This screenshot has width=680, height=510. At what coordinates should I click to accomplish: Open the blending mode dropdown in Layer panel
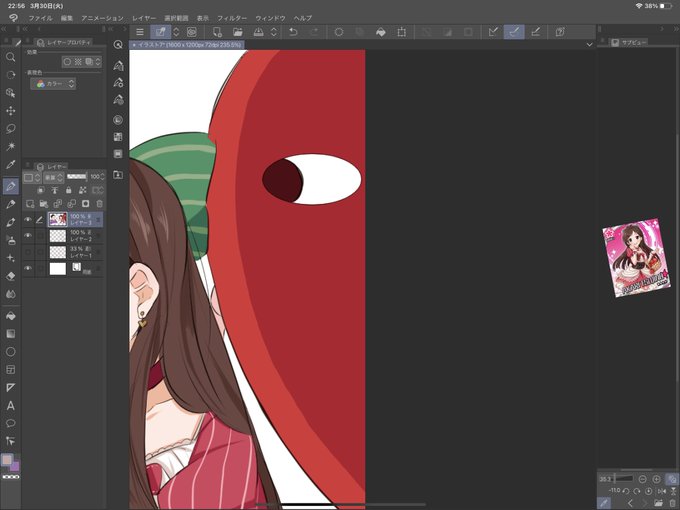[x=54, y=177]
